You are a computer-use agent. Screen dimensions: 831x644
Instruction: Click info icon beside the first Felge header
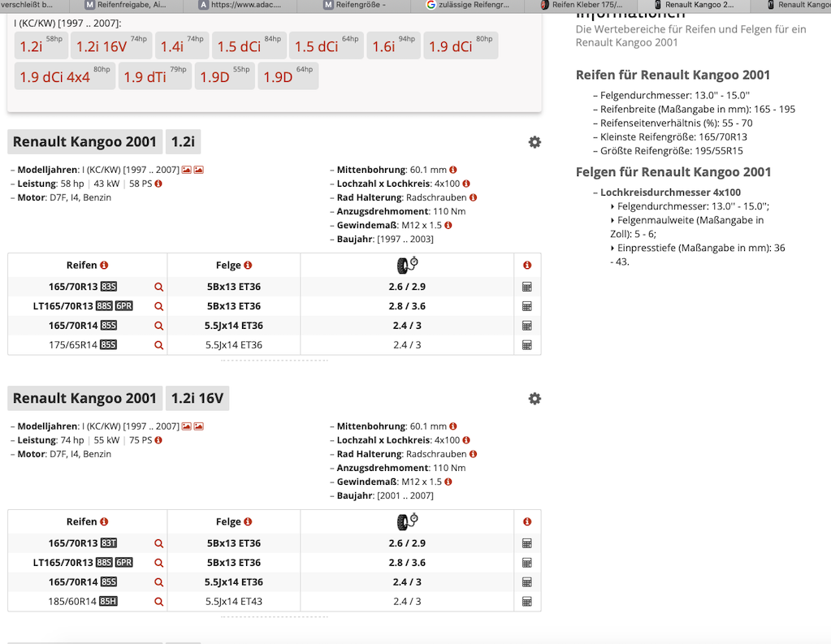[x=248, y=266]
